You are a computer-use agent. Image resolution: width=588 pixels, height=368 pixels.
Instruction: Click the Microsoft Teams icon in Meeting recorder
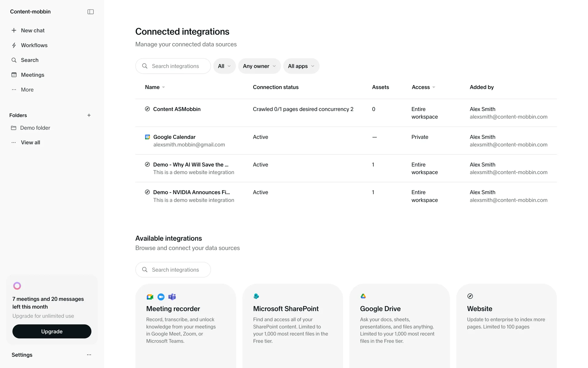172,297
